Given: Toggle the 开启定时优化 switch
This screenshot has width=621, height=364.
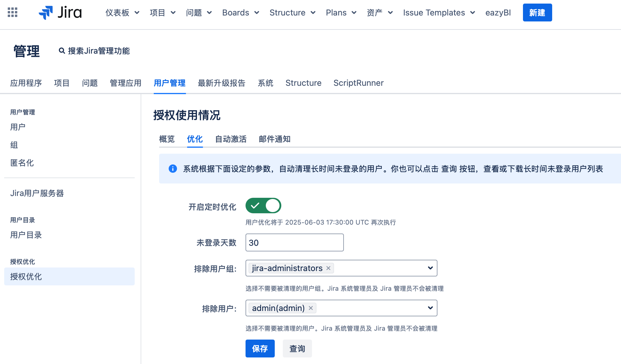Looking at the screenshot, I should (x=263, y=206).
